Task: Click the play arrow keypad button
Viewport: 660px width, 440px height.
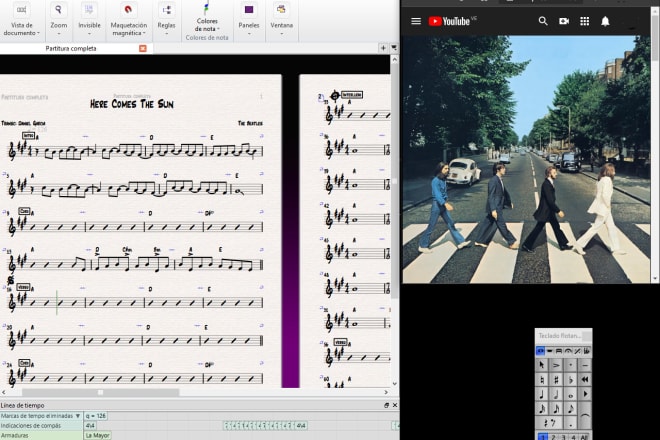Action: click(585, 394)
